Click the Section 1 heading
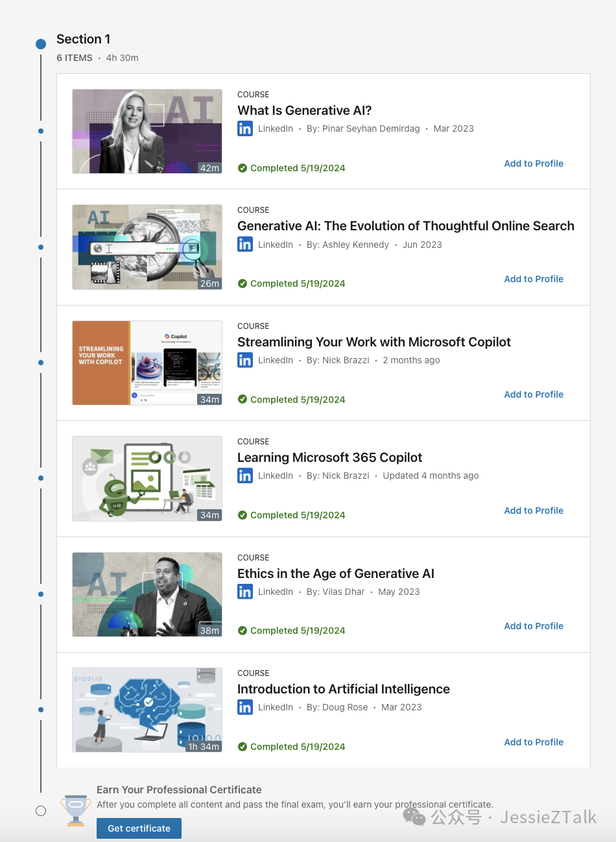616x842 pixels. pos(83,39)
